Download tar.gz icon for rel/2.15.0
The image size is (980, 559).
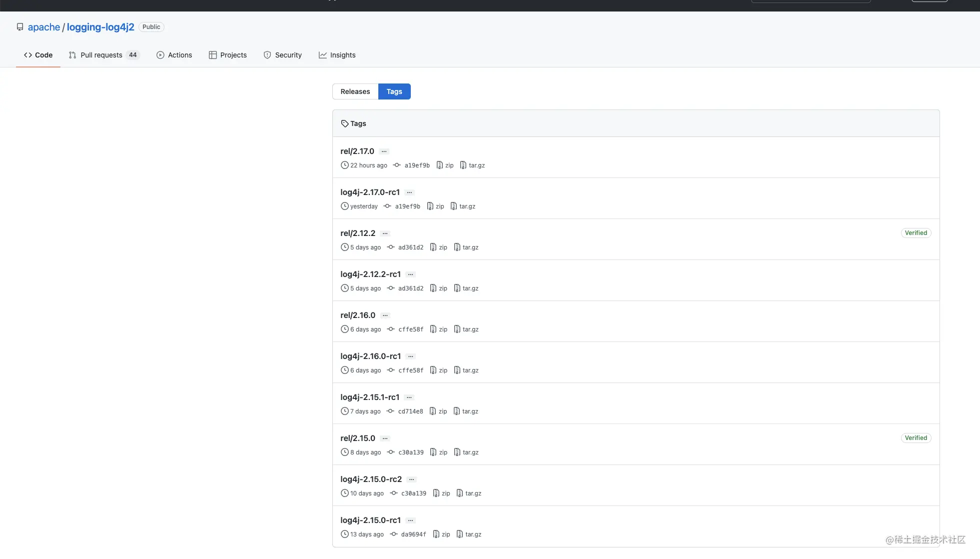click(x=457, y=452)
